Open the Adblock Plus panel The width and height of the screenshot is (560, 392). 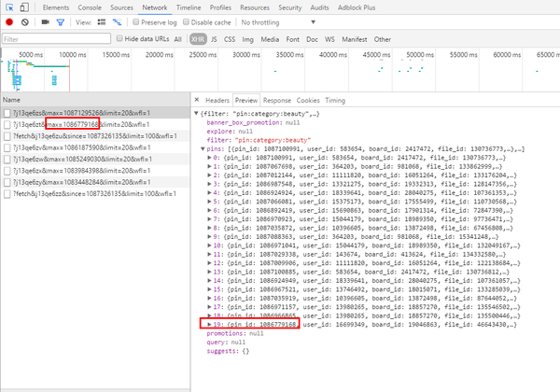coord(357,7)
